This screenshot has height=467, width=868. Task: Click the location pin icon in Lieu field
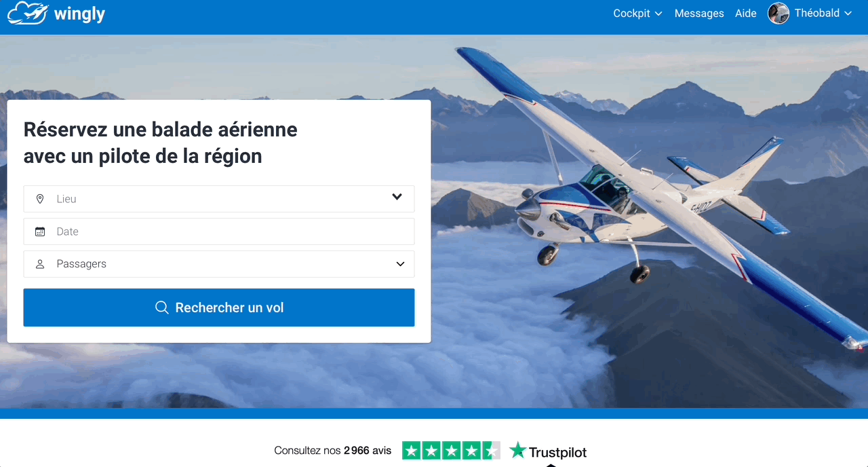tap(40, 199)
